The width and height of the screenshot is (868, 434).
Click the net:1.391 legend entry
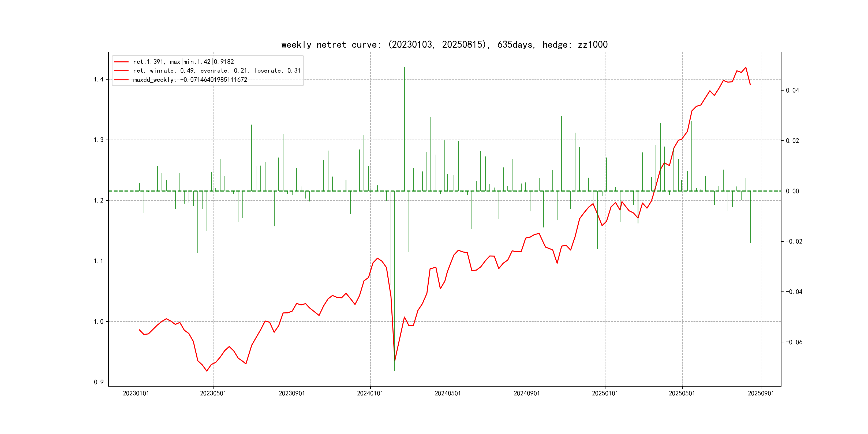(x=183, y=62)
